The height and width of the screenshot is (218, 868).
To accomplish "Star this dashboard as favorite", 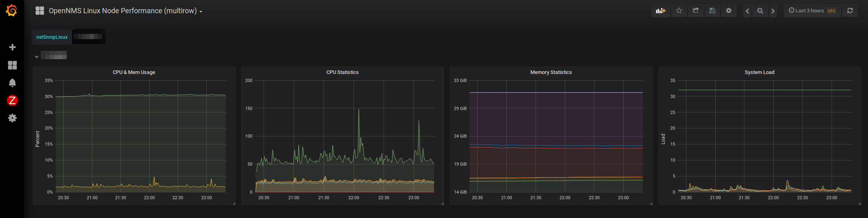I will tap(679, 11).
